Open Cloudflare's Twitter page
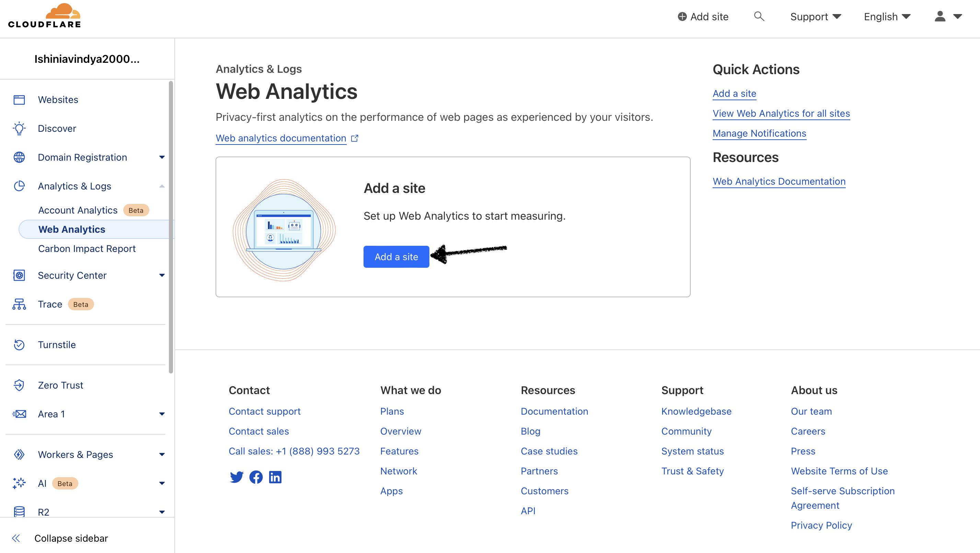Image resolution: width=980 pixels, height=553 pixels. click(x=237, y=477)
